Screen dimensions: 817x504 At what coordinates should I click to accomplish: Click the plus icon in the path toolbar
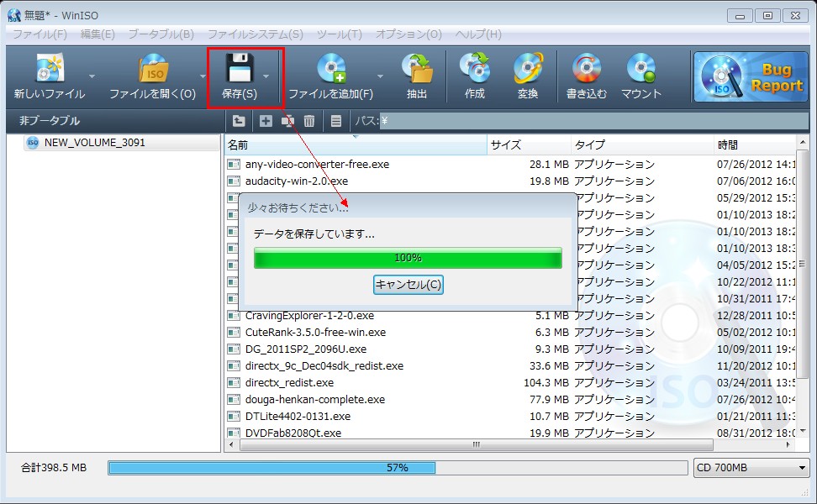click(x=266, y=121)
